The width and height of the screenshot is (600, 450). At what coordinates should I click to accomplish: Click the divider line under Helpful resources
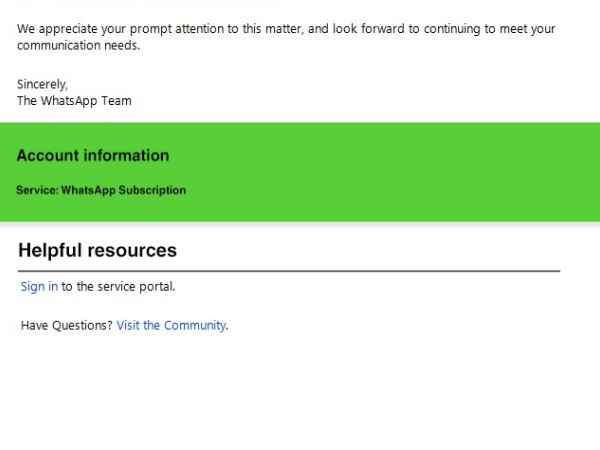tap(289, 271)
